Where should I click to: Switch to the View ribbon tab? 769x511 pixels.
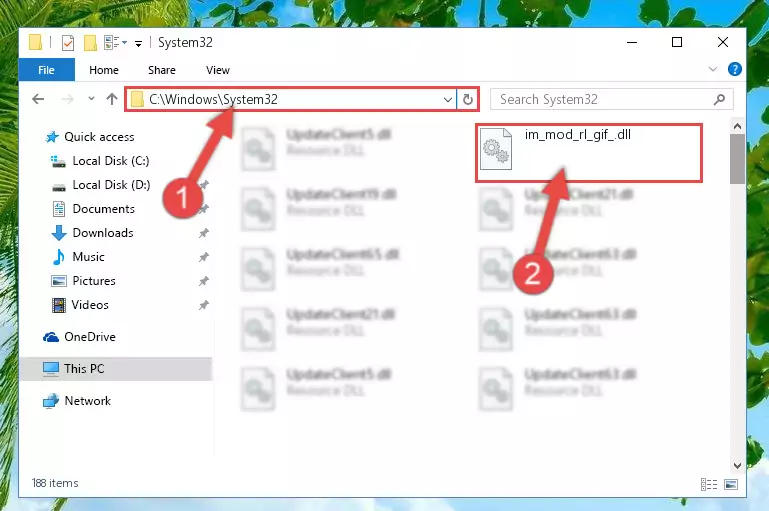coord(218,70)
